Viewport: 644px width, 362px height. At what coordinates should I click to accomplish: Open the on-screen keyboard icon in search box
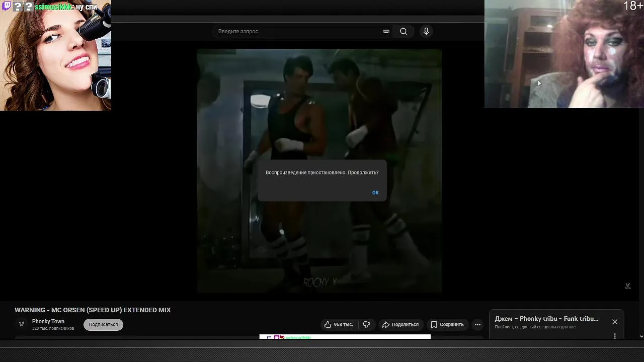[386, 31]
